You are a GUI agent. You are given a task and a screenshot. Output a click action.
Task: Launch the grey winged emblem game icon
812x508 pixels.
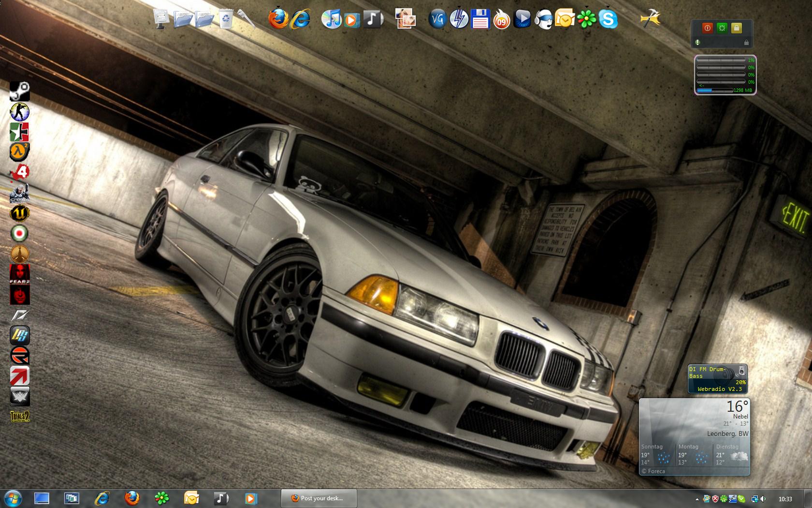click(20, 396)
